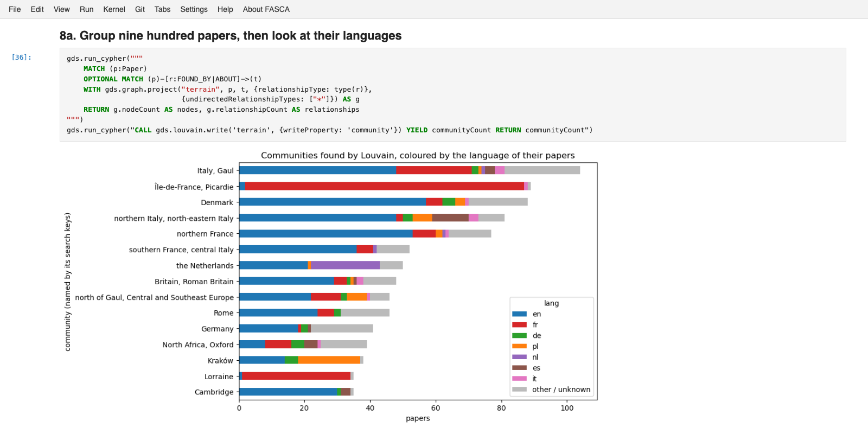Click the green 'de' legend swatch

(x=519, y=336)
